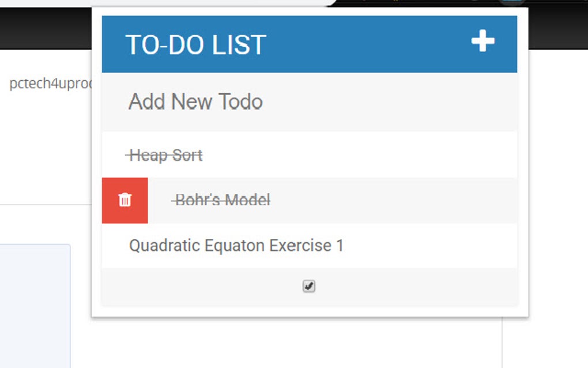The image size is (588, 368).
Task: Click the trash can inside the red square
Action: 125,200
